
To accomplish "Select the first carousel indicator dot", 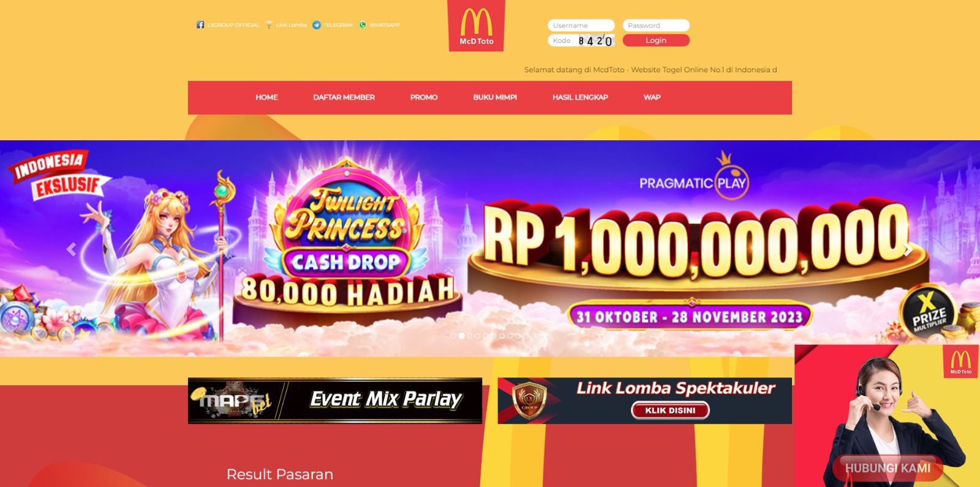I will 453,336.
